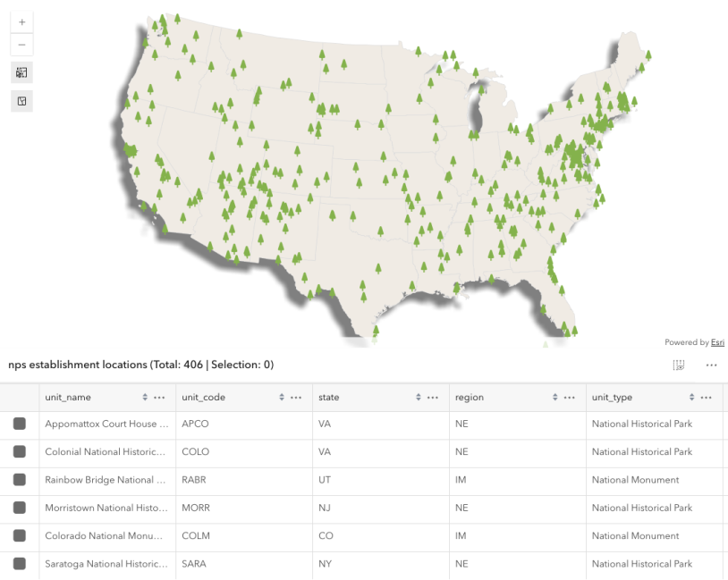The height and width of the screenshot is (580, 728).
Task: Zoom in on the map
Action: point(22,22)
